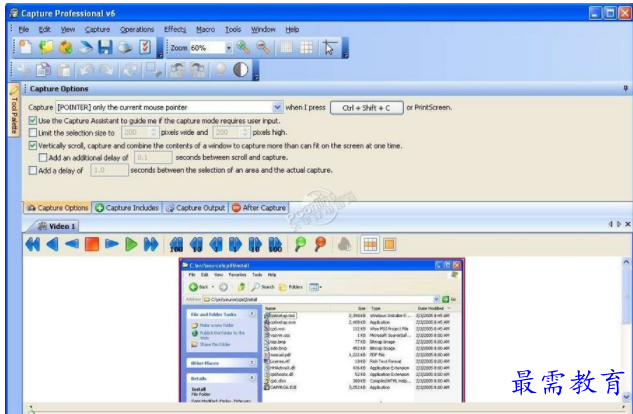Expand the file toolbar options arrow
Image resolution: width=633 pixels, height=414 pixels.
160,48
